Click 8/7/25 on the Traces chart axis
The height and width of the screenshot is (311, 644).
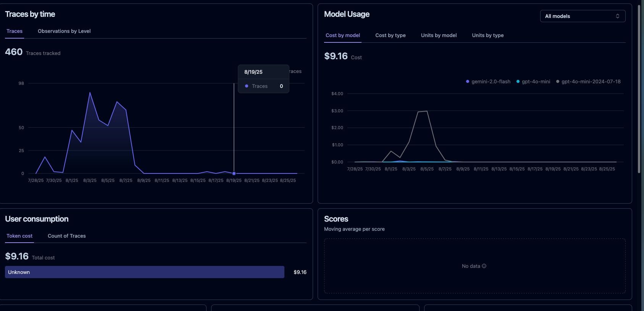pyautogui.click(x=126, y=180)
